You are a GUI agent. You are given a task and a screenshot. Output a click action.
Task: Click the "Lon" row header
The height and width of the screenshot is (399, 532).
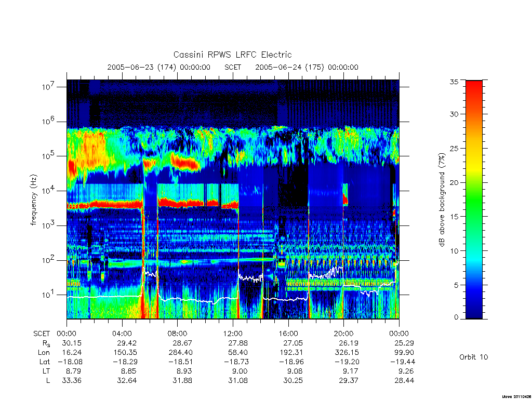44,353
